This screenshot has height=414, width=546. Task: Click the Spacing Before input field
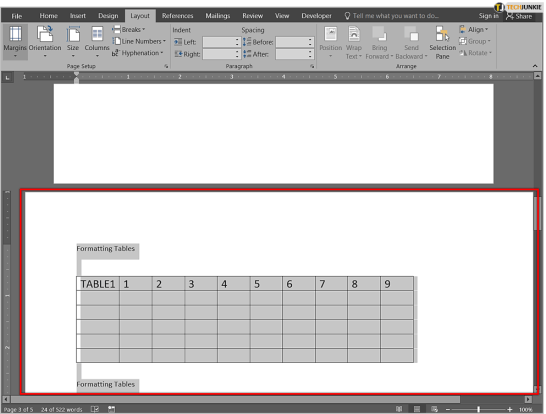292,42
